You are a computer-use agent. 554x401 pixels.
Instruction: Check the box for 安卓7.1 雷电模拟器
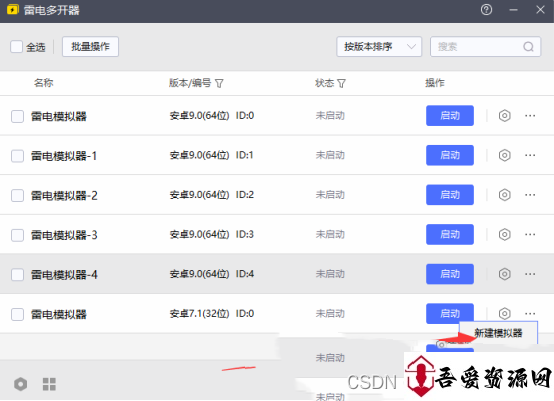[17, 314]
